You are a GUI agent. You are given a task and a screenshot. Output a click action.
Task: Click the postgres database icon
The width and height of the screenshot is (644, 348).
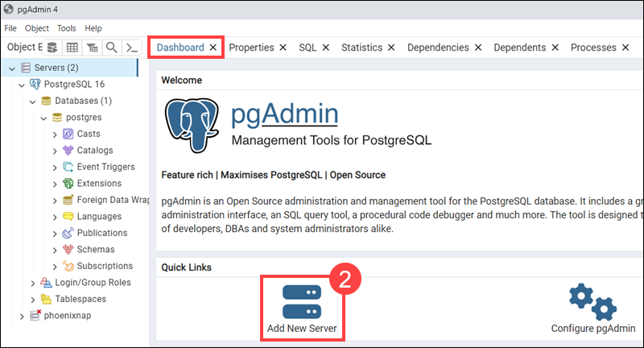pyautogui.click(x=57, y=118)
